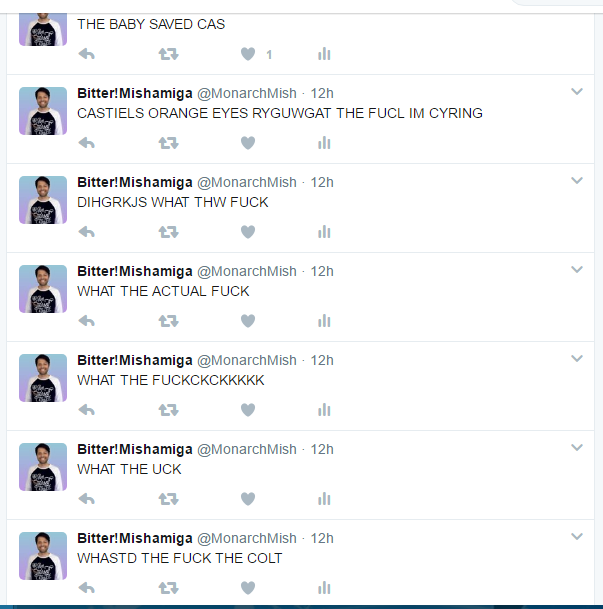Like the CASTIELS ORANGE EYES tweet

click(x=248, y=143)
